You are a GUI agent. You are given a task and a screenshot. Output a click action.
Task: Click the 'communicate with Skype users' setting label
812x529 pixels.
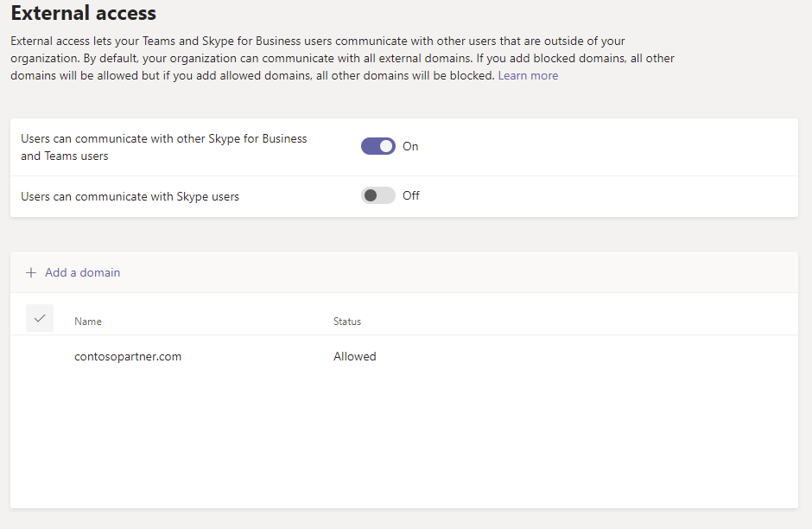(130, 197)
